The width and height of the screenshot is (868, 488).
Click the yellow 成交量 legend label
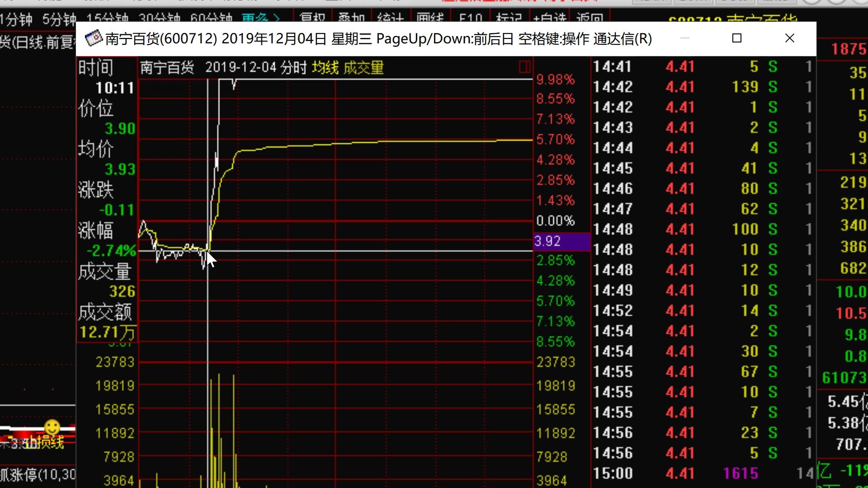tap(363, 68)
